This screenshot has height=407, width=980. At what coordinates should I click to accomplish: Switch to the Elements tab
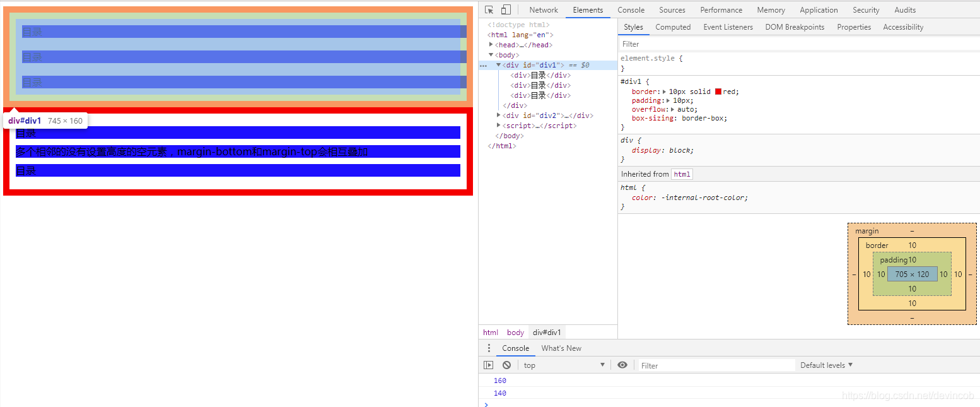click(x=588, y=10)
